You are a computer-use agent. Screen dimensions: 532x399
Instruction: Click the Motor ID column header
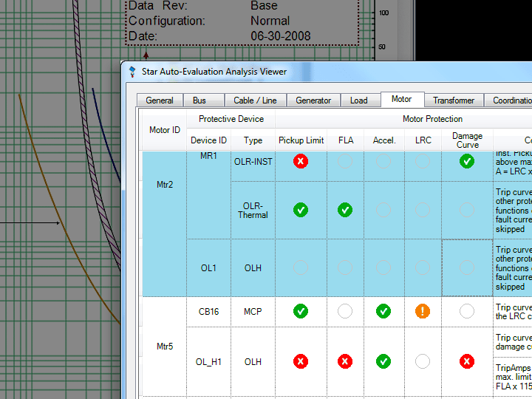click(165, 130)
